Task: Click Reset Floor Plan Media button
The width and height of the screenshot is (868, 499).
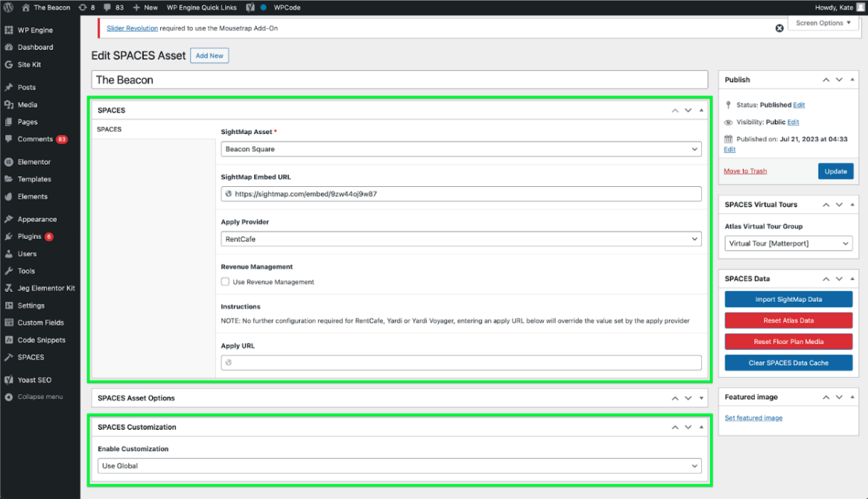Action: click(x=788, y=341)
